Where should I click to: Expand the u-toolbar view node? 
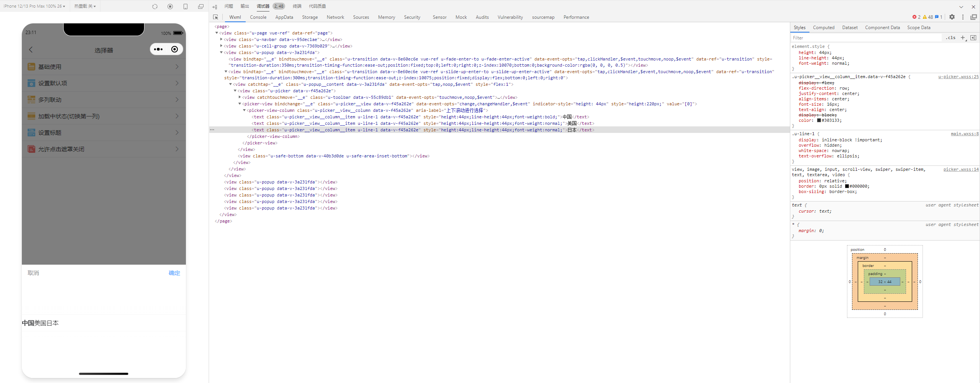click(x=240, y=97)
